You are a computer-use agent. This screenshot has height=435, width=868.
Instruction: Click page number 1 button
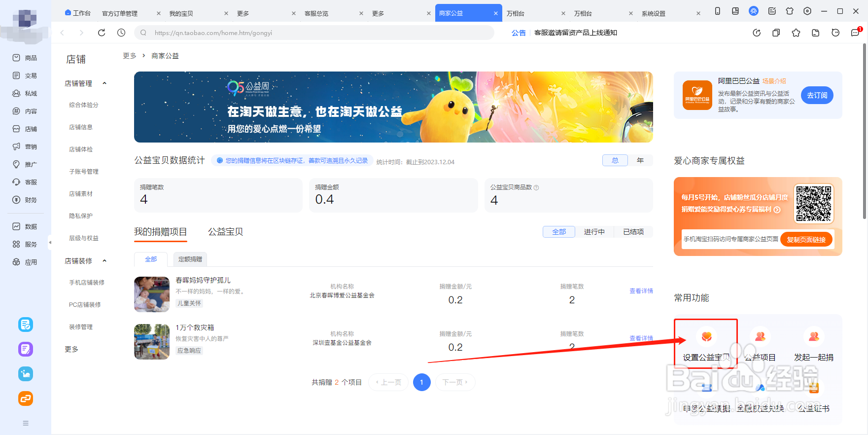coord(422,382)
